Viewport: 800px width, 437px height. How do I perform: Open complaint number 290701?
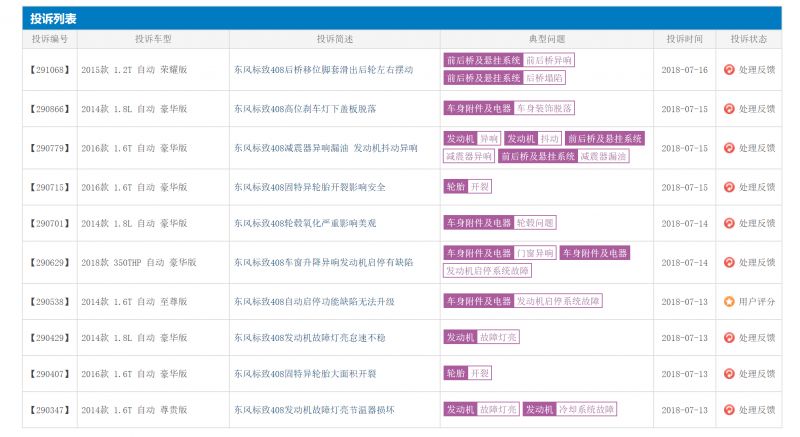[x=49, y=223]
